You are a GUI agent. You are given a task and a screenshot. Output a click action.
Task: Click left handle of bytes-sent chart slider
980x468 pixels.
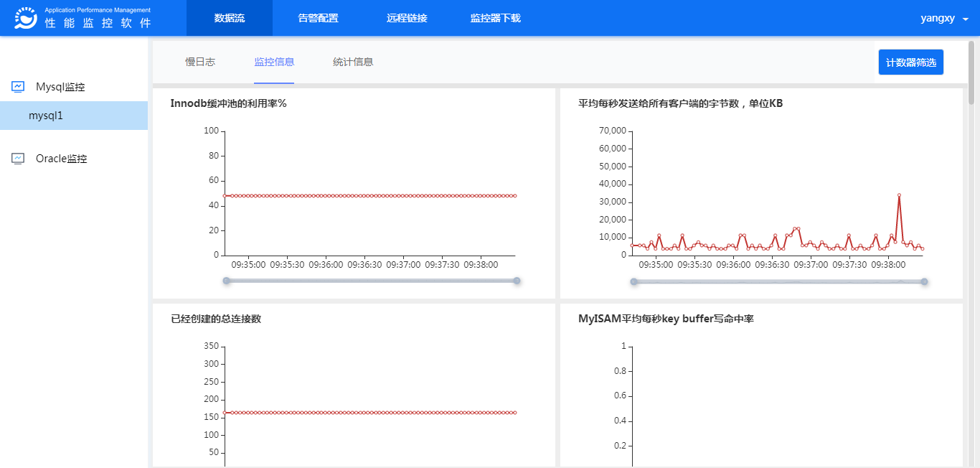tap(634, 281)
